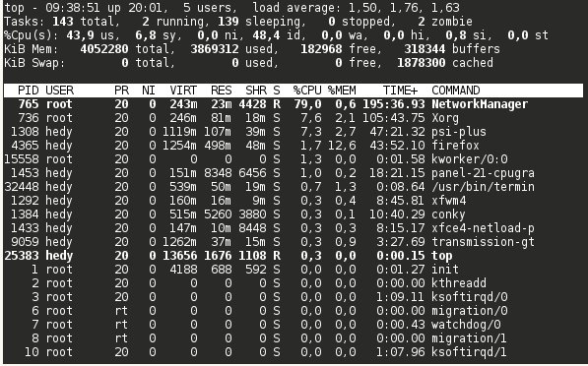Click the COMMAND column header
588x366 pixels.
tap(456, 91)
